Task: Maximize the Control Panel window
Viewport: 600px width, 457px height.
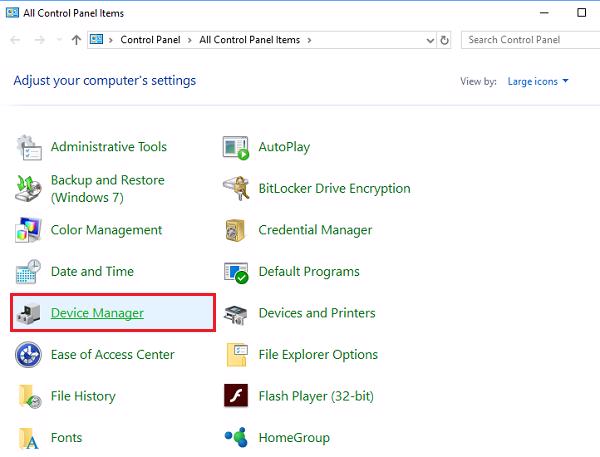Action: (581, 13)
